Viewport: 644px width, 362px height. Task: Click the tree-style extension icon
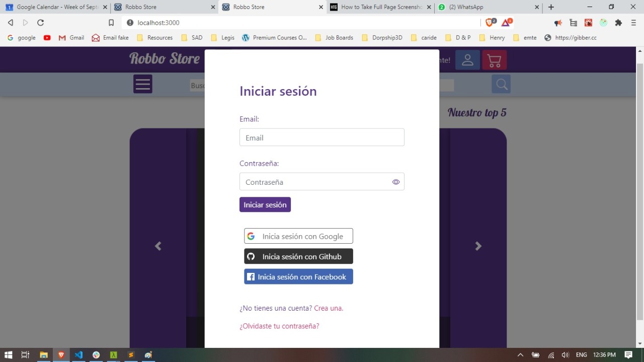click(573, 23)
